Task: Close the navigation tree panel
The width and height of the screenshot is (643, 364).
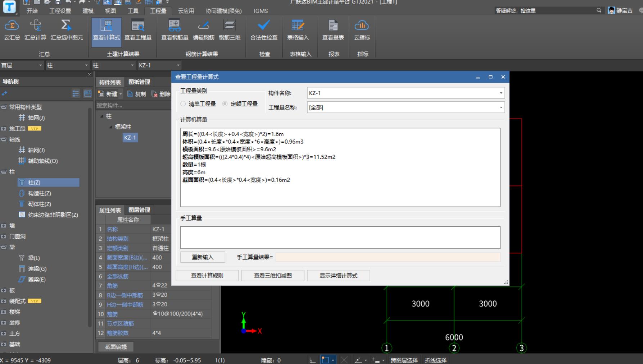Action: pyautogui.click(x=90, y=74)
